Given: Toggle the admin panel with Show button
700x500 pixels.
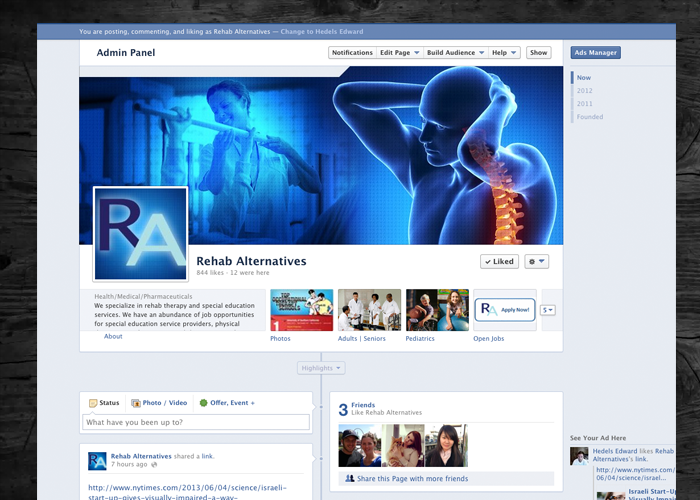Looking at the screenshot, I should coord(538,53).
